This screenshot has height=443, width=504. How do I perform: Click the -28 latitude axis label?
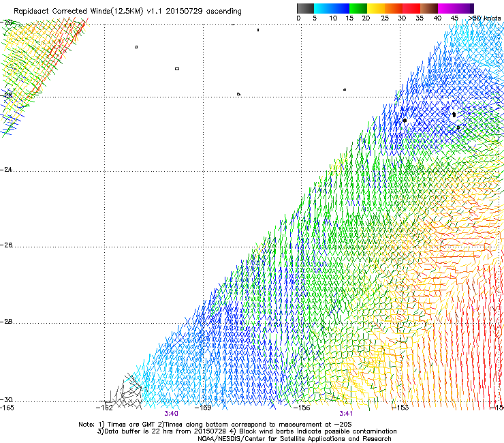[6, 322]
